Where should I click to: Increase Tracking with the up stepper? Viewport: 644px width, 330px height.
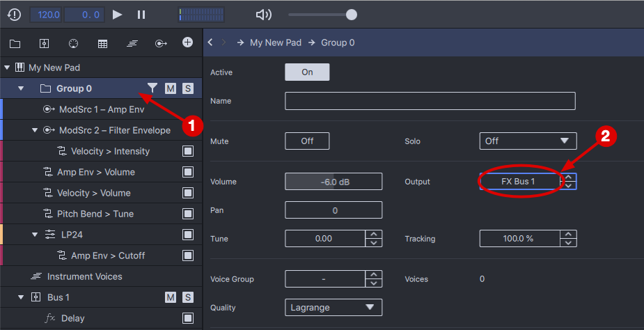pyautogui.click(x=568, y=234)
